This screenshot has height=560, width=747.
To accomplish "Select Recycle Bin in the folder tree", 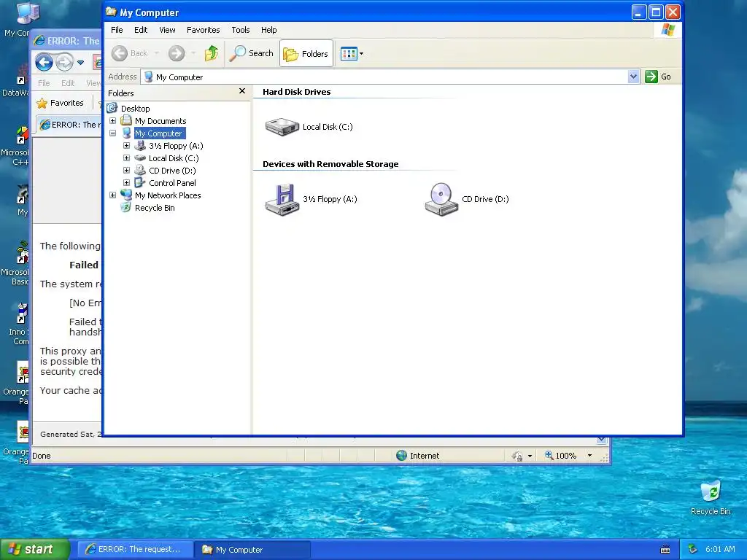I will click(155, 208).
